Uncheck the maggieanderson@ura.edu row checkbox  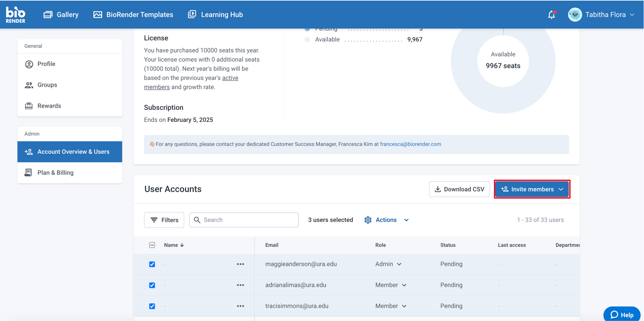152,264
